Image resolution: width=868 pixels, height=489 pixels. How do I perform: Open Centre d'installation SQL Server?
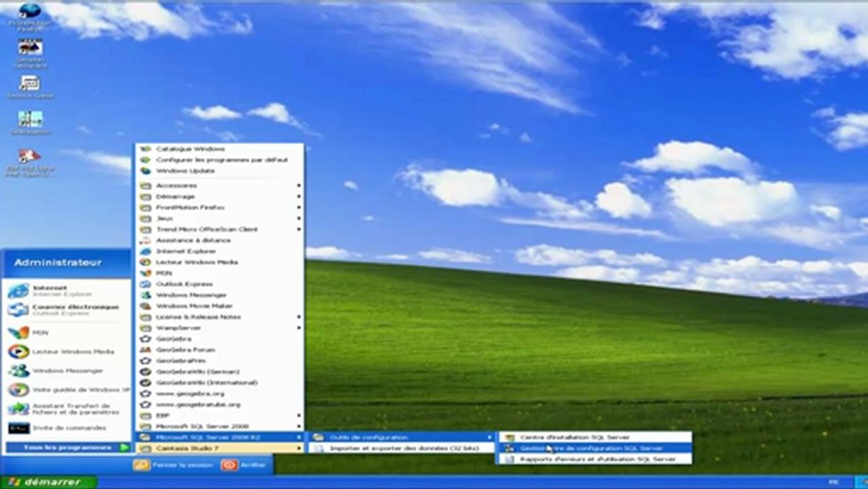click(595, 437)
